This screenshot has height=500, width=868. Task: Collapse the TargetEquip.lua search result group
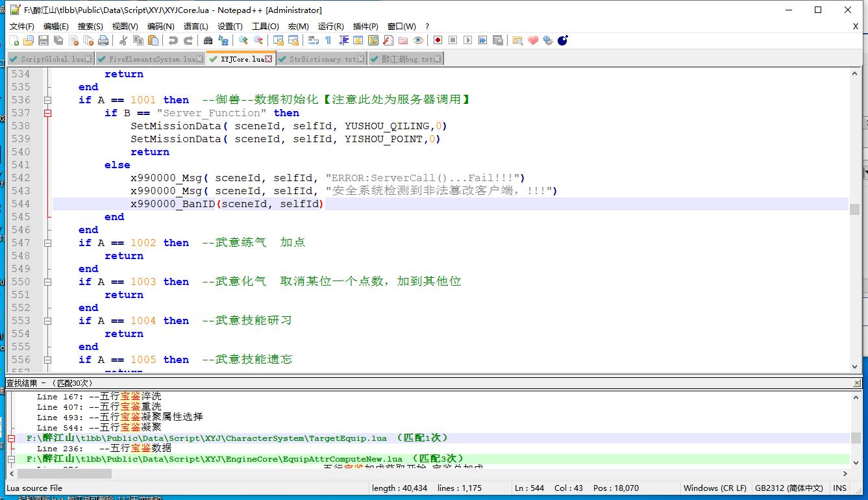(x=11, y=438)
